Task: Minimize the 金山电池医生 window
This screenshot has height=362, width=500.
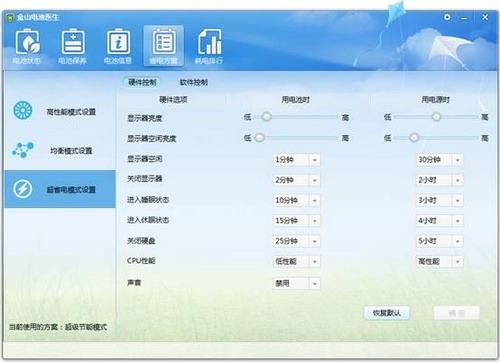Action: 464,18
